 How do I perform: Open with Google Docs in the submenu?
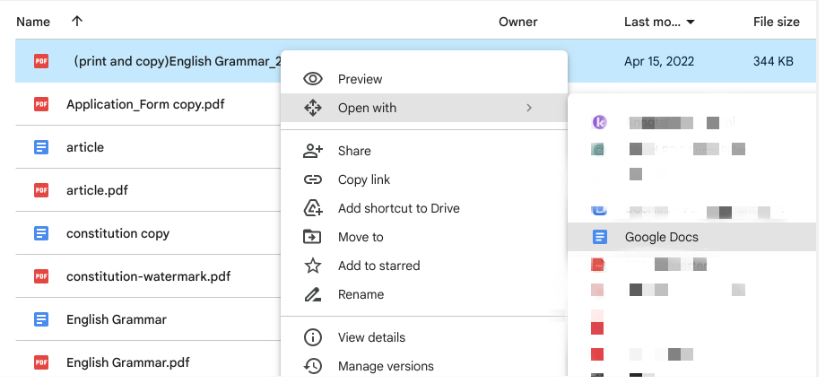pyautogui.click(x=693, y=237)
